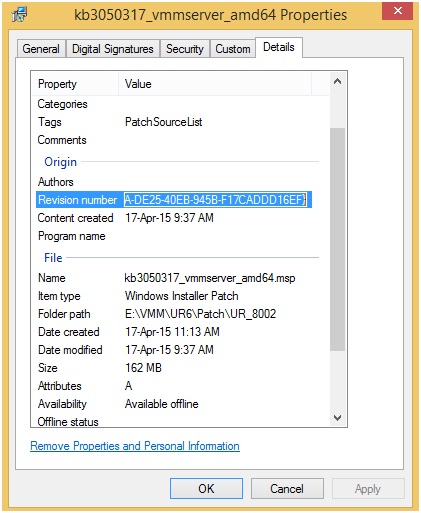The image size is (421, 513).
Task: Click the Value column header
Action: coord(215,84)
